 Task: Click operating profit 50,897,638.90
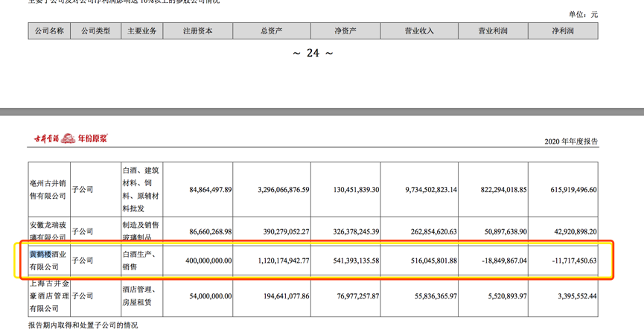506,232
